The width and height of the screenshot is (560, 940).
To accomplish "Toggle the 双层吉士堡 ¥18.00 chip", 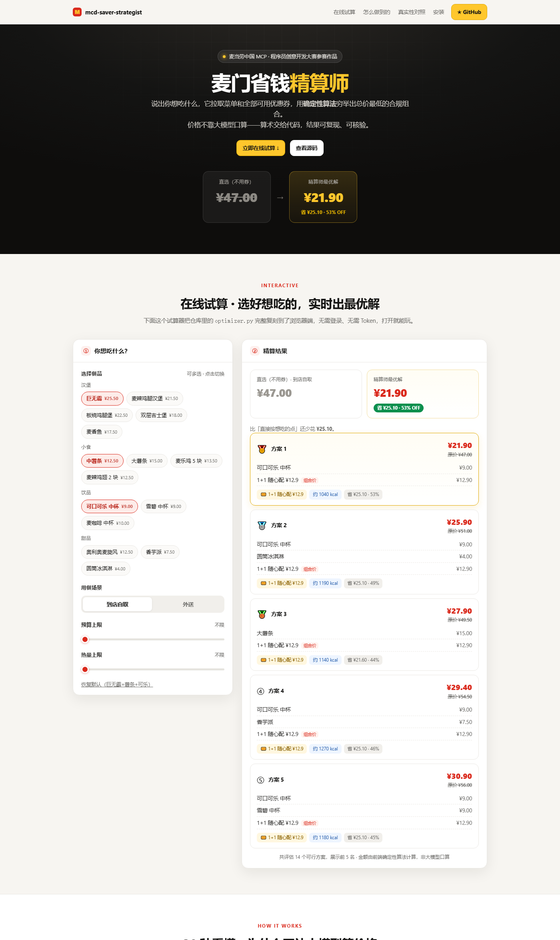I will (x=161, y=415).
